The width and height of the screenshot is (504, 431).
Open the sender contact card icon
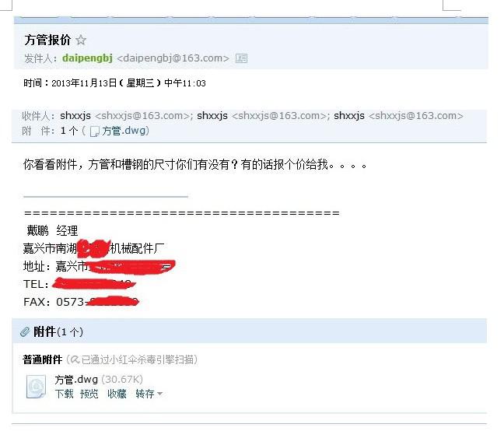click(241, 58)
